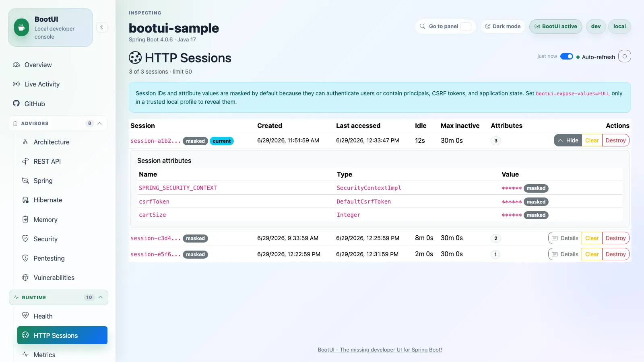The image size is (644, 362).
Task: Click the csrfToken attribute name
Action: point(154,202)
